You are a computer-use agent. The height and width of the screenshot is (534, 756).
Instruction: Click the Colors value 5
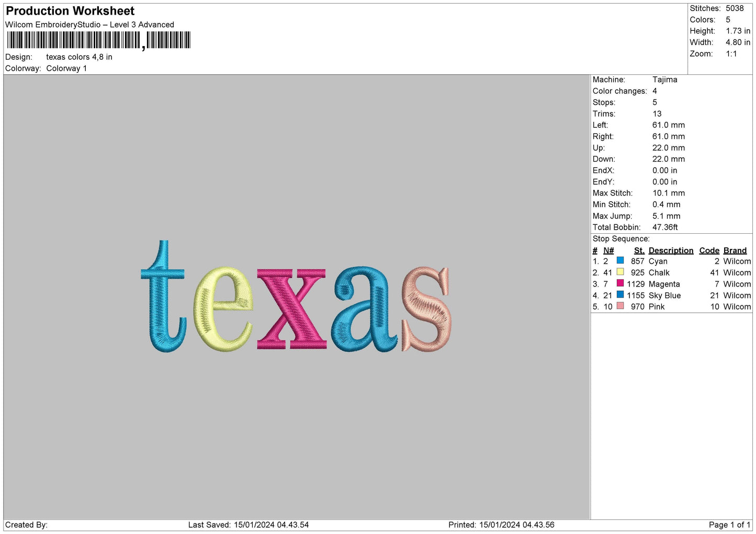point(728,20)
